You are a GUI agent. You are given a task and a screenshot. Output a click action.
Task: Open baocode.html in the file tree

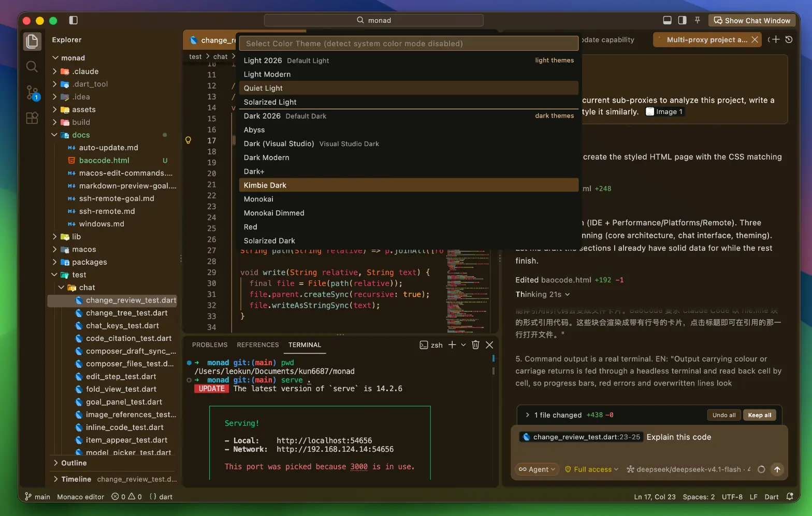104,161
